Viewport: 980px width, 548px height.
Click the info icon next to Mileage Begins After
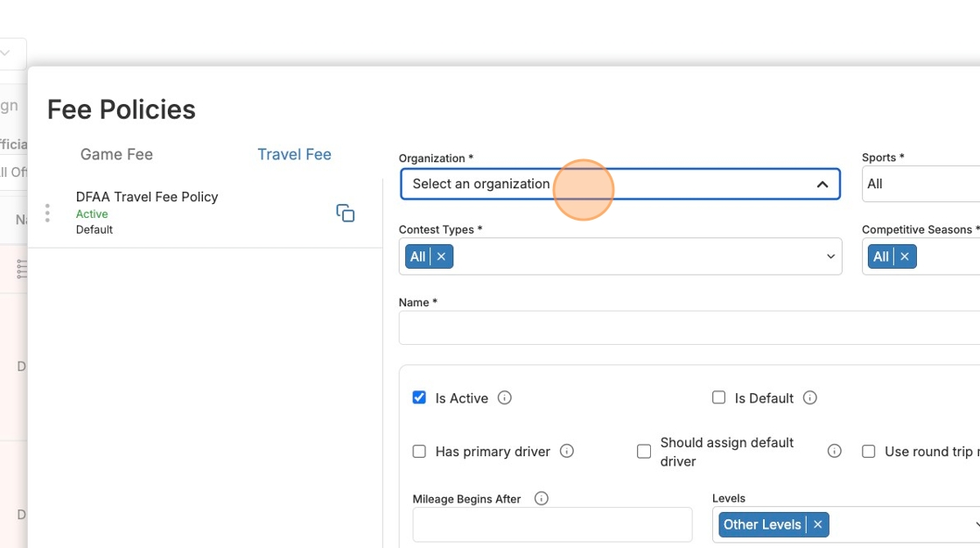pyautogui.click(x=541, y=498)
